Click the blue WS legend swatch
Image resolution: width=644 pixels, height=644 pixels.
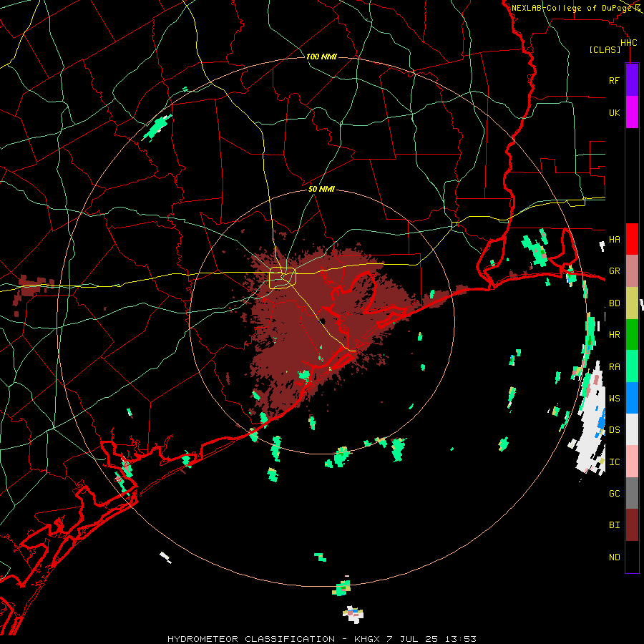[632, 398]
